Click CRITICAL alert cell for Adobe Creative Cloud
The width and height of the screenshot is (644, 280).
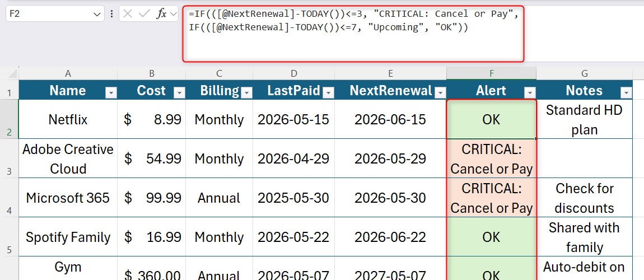click(492, 158)
